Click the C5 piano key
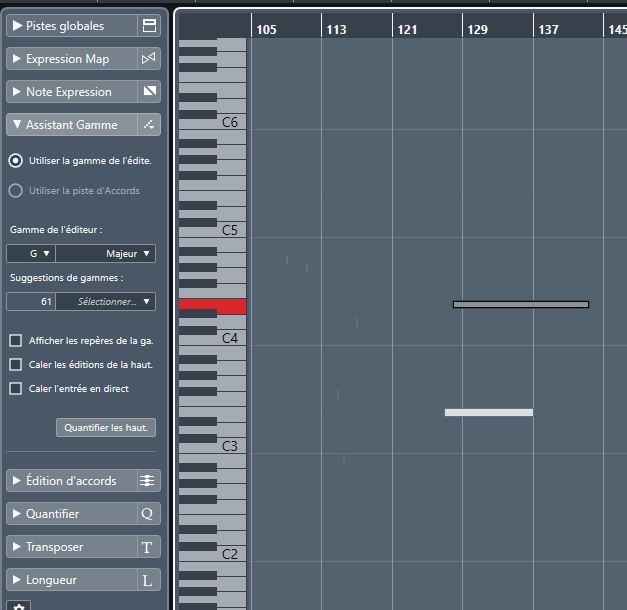This screenshot has height=610, width=627. pyautogui.click(x=231, y=230)
